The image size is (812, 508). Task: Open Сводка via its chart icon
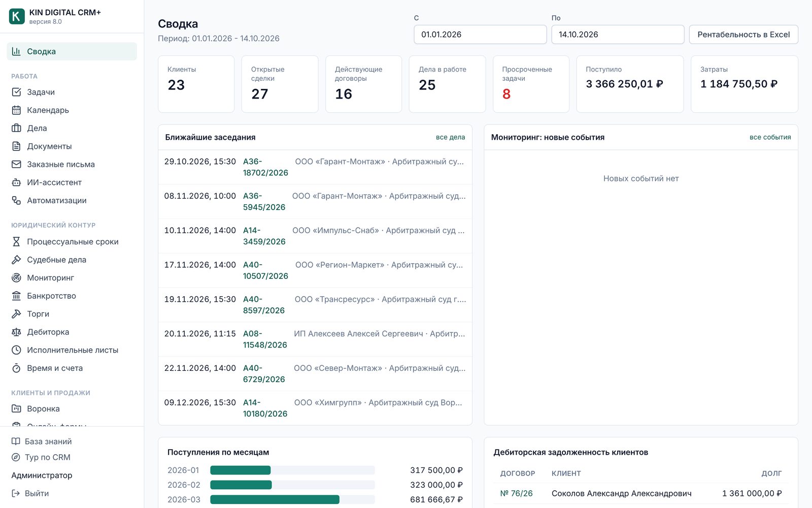[16, 51]
